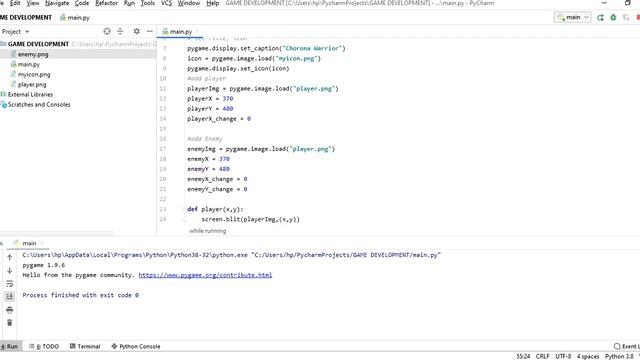Clear Run console with trash icon
Viewport: 640px width, 360px height.
[10, 323]
